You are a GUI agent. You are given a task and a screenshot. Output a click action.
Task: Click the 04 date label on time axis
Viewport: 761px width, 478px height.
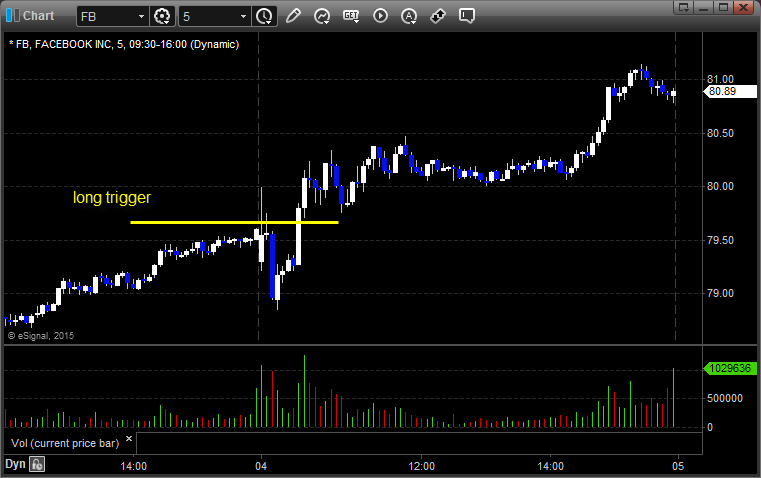[261, 466]
